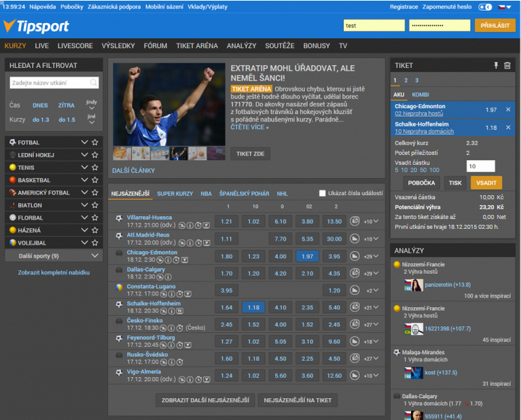
Task: Click TIKET ZDE button
Action: point(250,154)
